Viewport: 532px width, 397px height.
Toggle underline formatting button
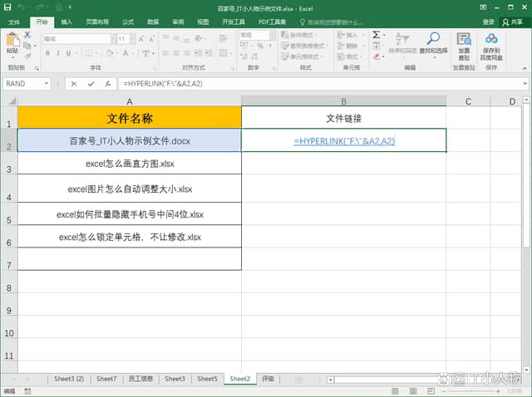pyautogui.click(x=70, y=53)
